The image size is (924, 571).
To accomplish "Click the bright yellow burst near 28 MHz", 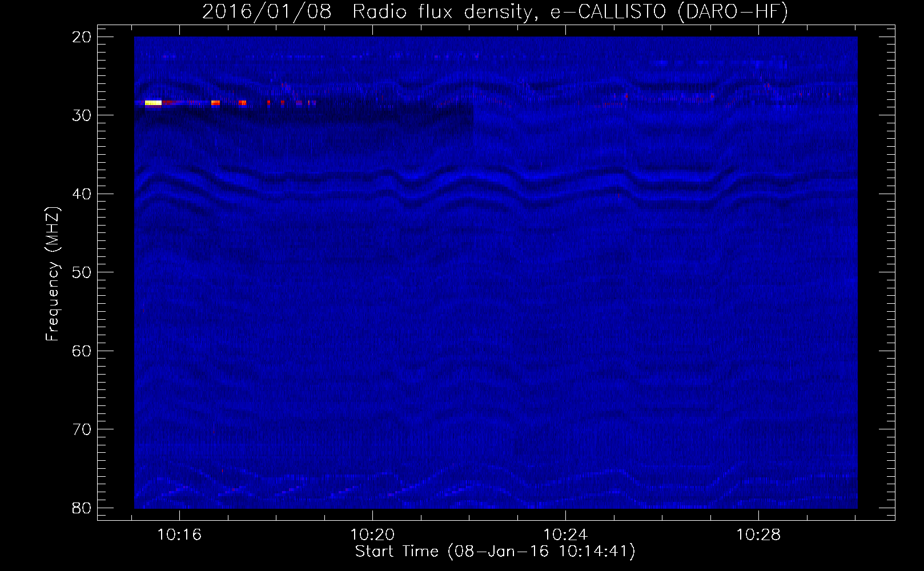I will (x=153, y=103).
